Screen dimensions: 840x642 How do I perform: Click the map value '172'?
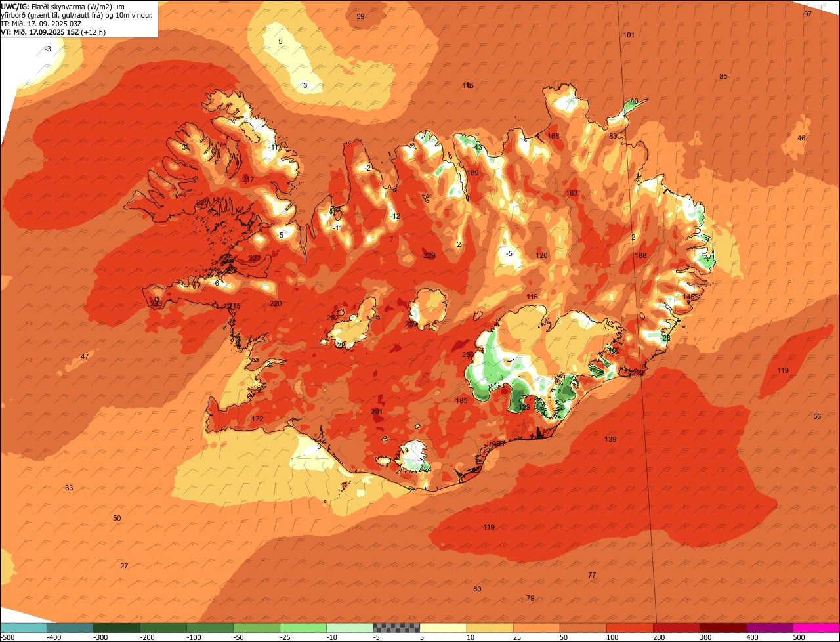257,419
